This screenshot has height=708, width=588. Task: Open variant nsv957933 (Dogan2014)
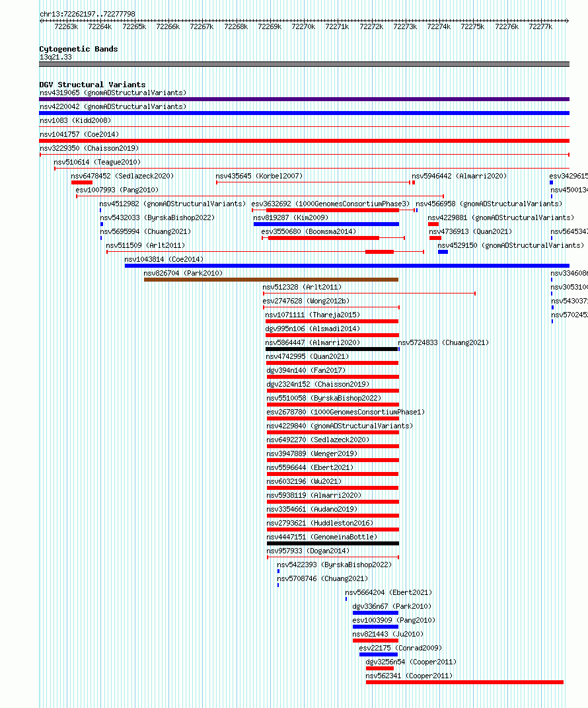308,551
